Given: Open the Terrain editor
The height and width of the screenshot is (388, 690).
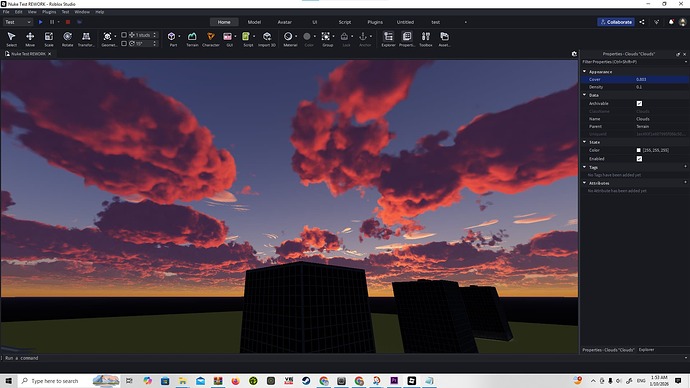Looking at the screenshot, I should tap(192, 39).
